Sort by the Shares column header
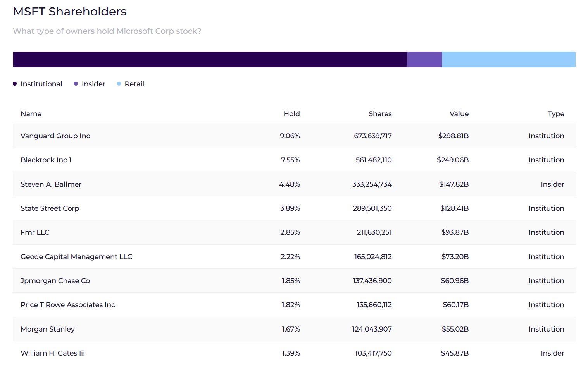 point(380,114)
